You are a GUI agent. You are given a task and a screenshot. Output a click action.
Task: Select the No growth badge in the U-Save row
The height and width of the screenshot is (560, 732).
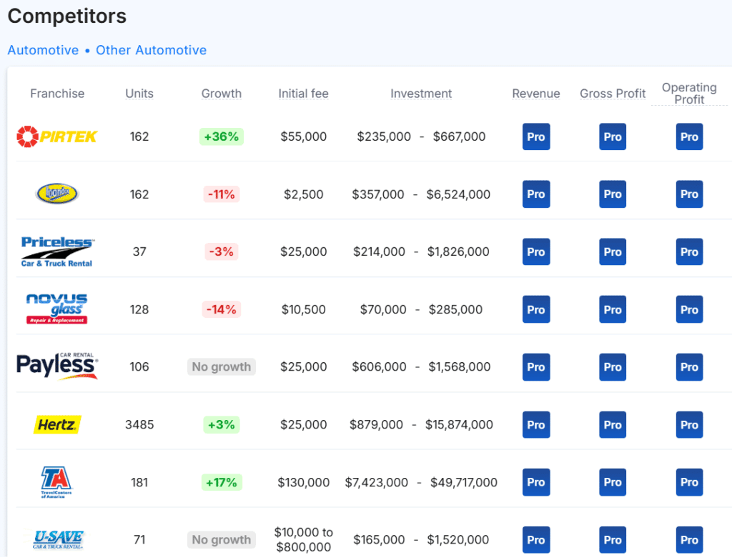coord(222,539)
